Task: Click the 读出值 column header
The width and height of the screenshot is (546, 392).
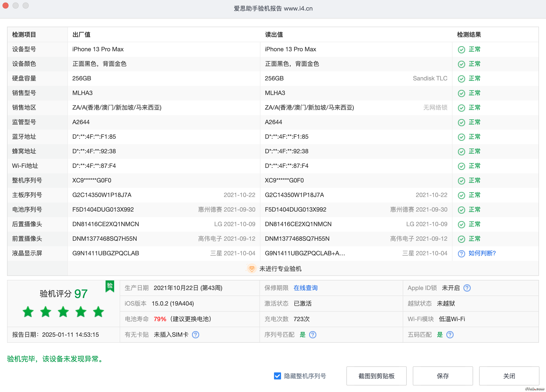Action: pos(274,35)
